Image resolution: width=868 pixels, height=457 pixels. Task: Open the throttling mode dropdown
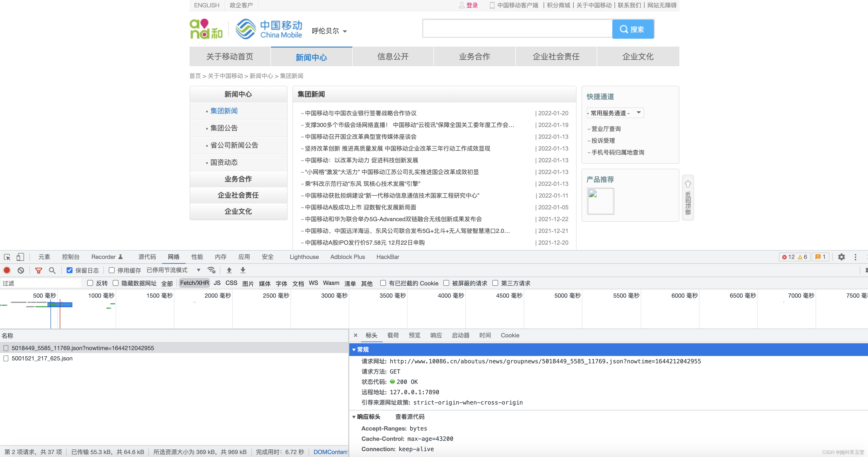pyautogui.click(x=174, y=270)
